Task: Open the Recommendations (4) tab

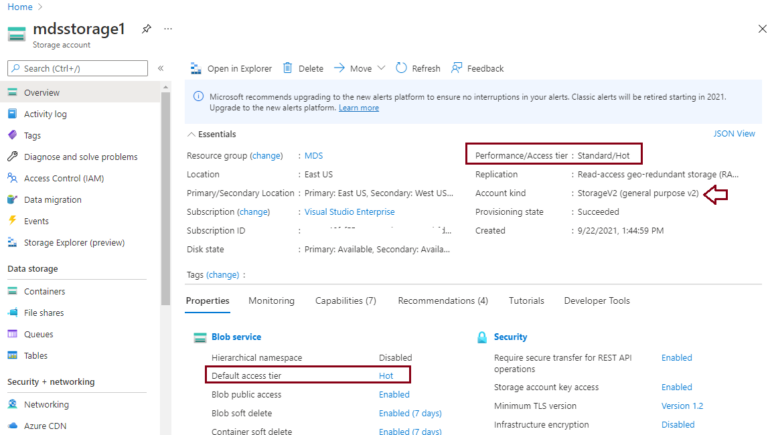Action: [443, 301]
